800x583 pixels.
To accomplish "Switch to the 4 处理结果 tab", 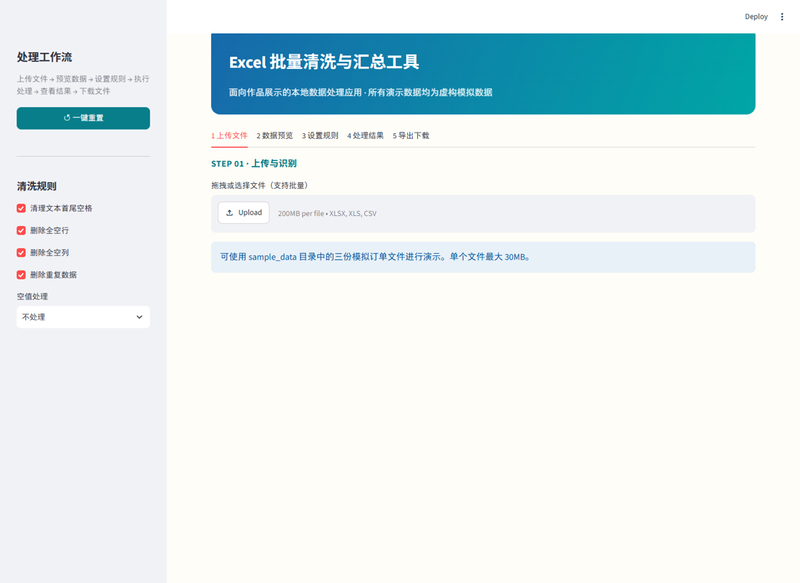I will 365,136.
